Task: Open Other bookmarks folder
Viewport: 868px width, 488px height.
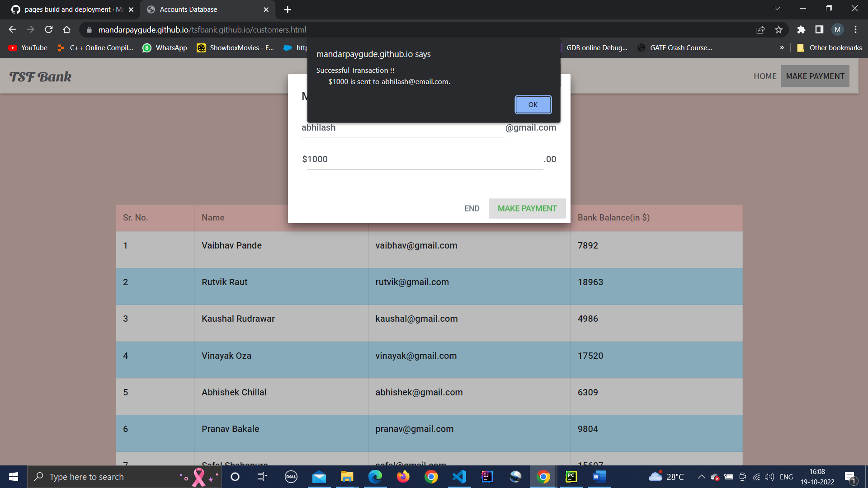Action: [829, 48]
